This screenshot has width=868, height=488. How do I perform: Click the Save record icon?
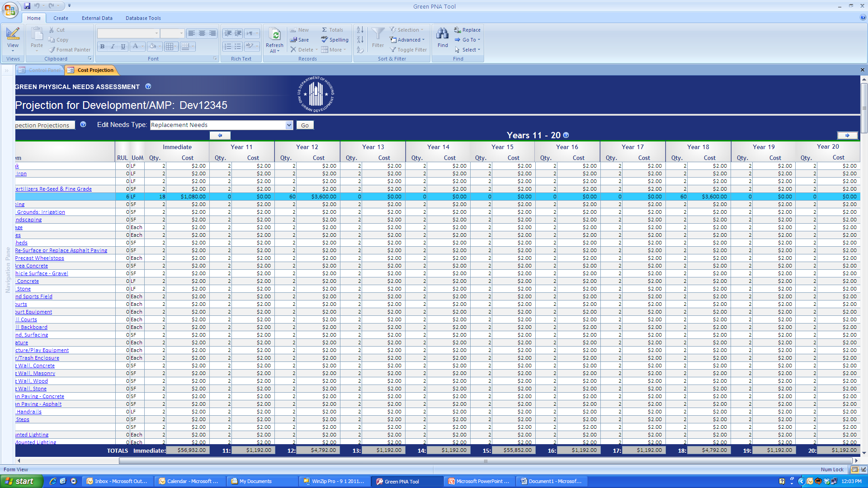293,40
